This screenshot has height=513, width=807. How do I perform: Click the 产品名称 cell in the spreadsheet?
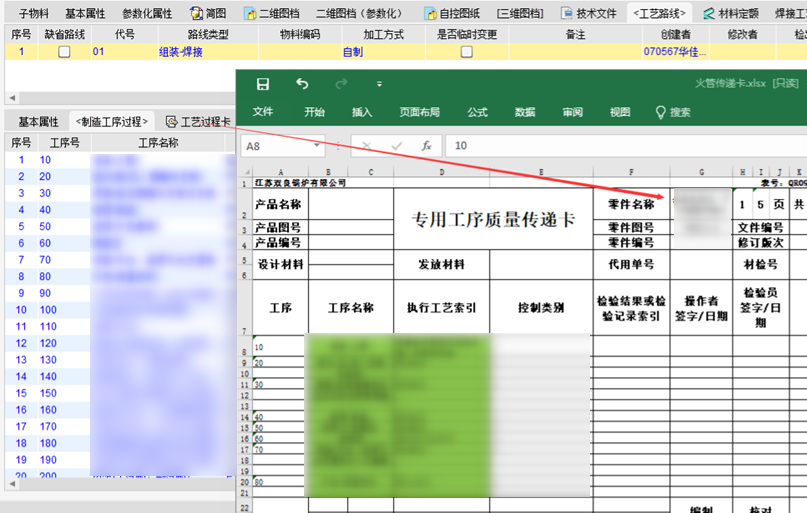click(280, 204)
